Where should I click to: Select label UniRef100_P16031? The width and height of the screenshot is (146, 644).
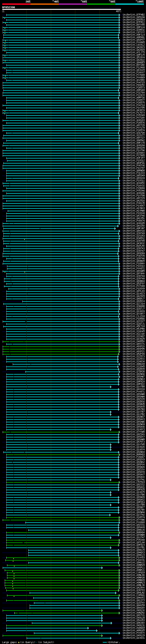[134, 560]
